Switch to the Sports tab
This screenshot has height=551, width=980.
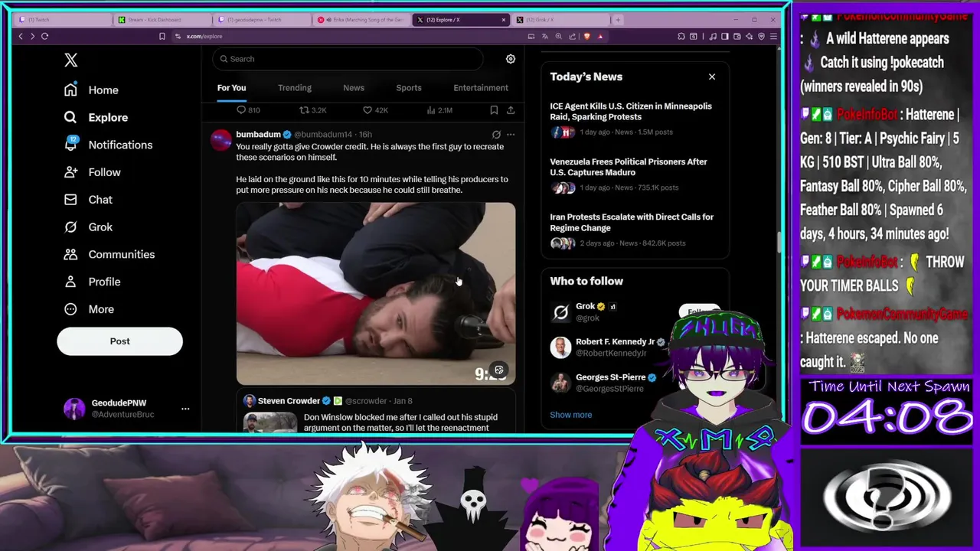click(x=409, y=88)
